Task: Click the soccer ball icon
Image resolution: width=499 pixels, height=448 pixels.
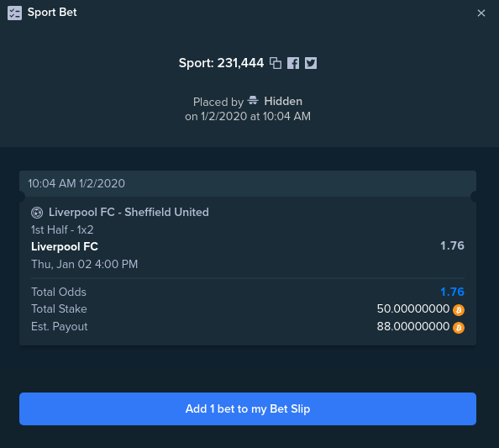Action: pyautogui.click(x=37, y=213)
